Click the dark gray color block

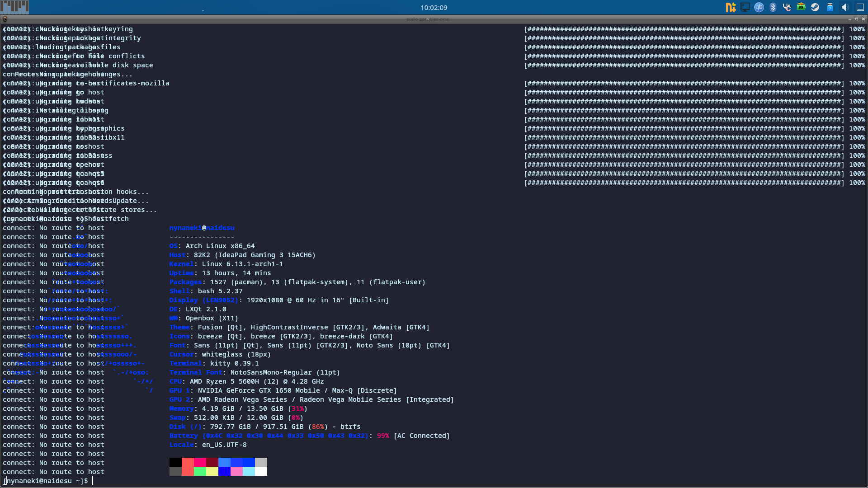175,471
